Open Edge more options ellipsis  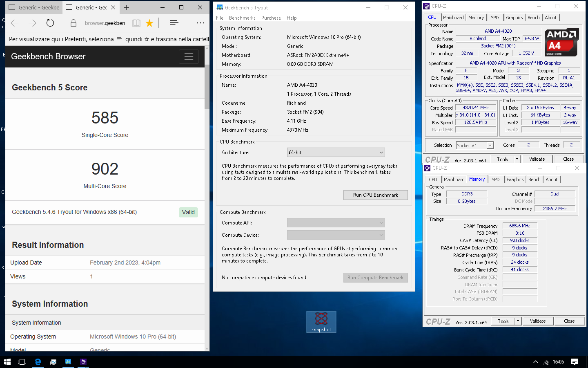click(200, 23)
